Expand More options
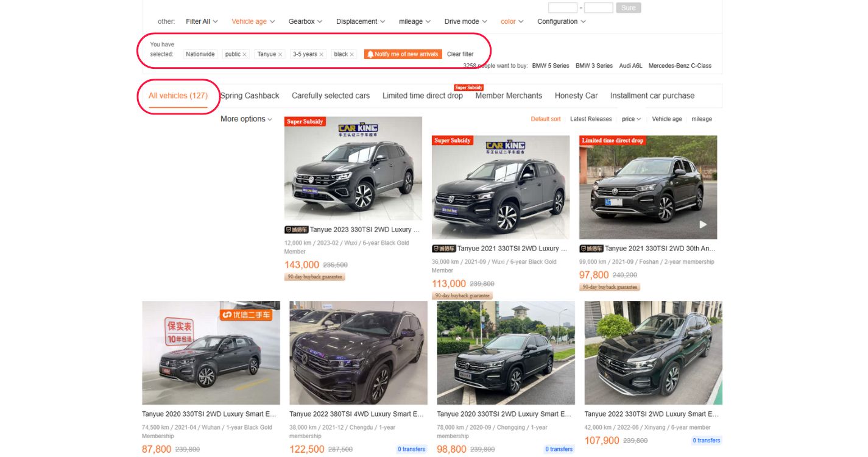 246,119
